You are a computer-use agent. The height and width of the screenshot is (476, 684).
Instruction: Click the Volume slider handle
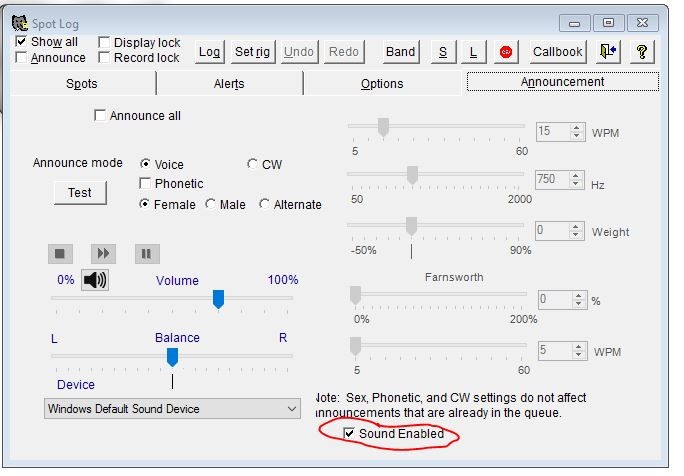coord(219,299)
